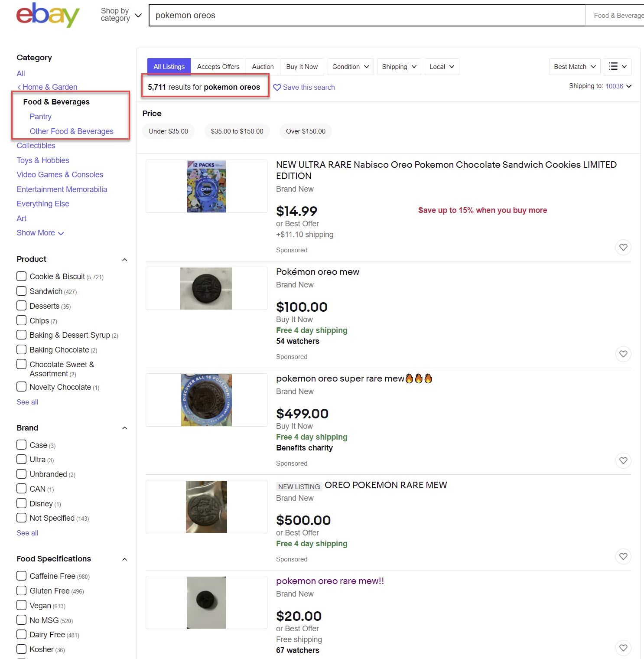Viewport: 644px width, 659px height.
Task: Open the OREO POKEMON RARE MEW thumbnail
Action: point(206,506)
